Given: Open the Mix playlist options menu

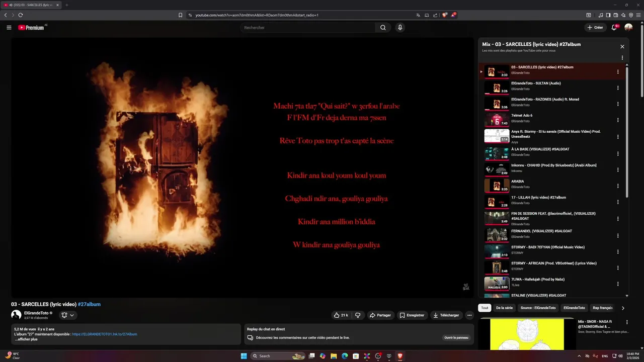Looking at the screenshot, I should tap(622, 57).
